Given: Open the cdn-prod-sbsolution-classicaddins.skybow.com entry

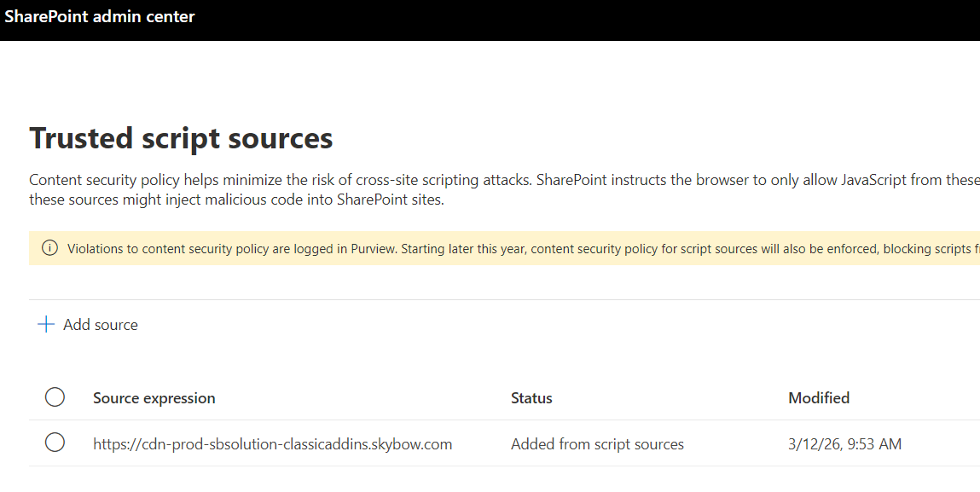Looking at the screenshot, I should [272, 444].
